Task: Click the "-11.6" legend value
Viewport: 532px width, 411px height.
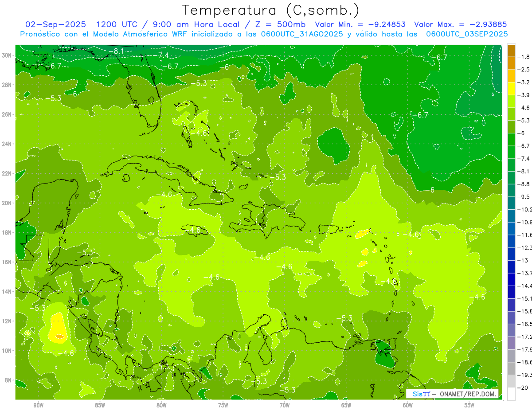Action: tap(525, 235)
